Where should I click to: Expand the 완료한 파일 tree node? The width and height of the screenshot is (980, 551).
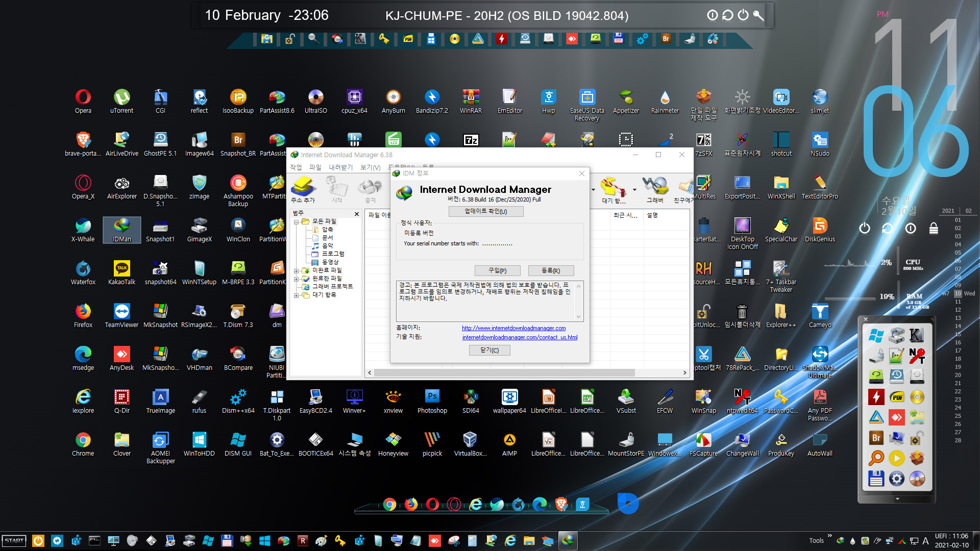pyautogui.click(x=296, y=279)
